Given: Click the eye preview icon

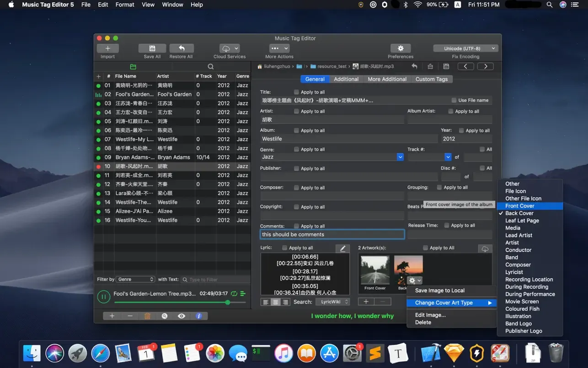Looking at the screenshot, I should [181, 316].
